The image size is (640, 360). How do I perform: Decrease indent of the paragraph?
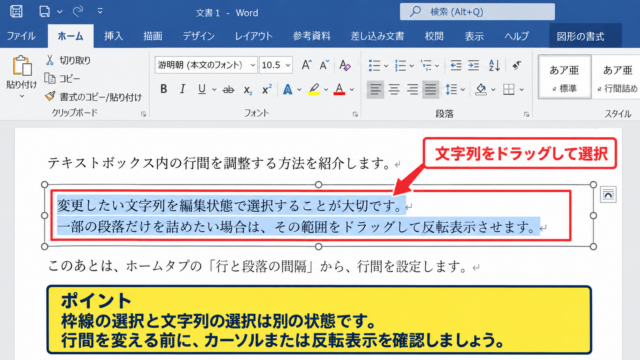pos(456,65)
